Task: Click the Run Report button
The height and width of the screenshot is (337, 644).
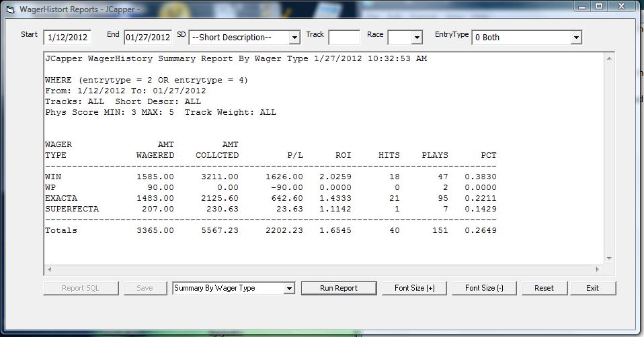Action: [x=339, y=288]
